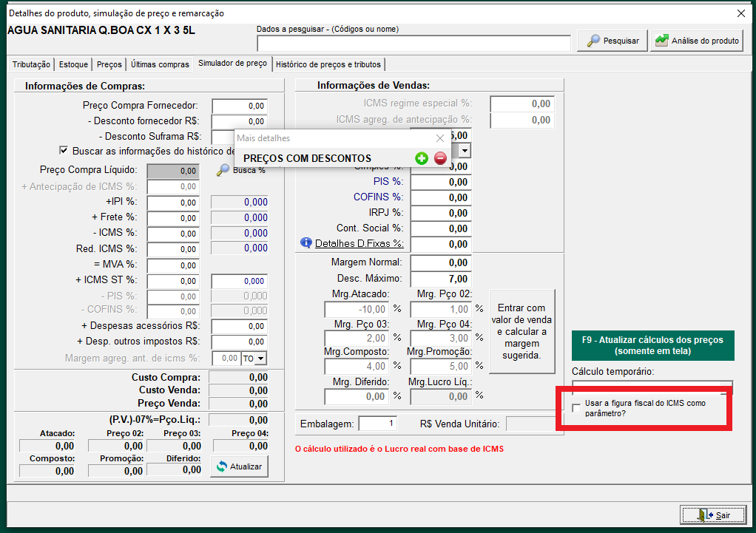
Task: Click the Pesquisar magnifier button
Action: pyautogui.click(x=613, y=41)
